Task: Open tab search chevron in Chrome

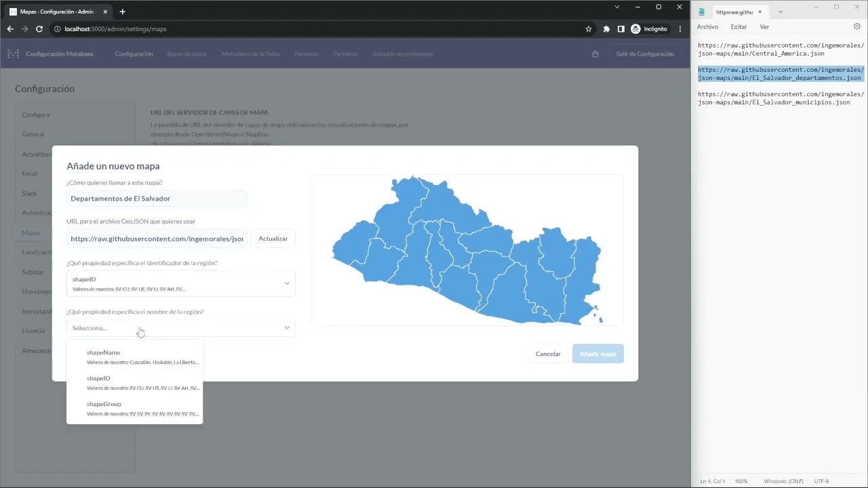Action: coord(617,7)
